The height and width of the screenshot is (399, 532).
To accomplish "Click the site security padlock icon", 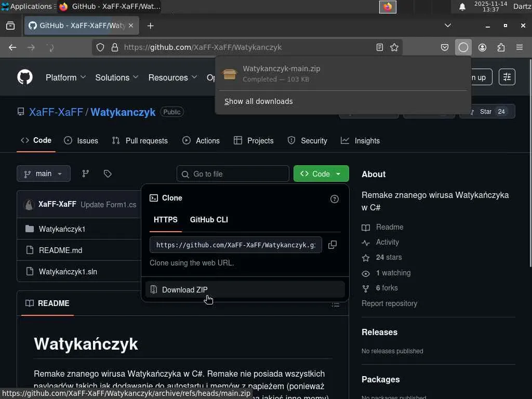I will tap(115, 47).
